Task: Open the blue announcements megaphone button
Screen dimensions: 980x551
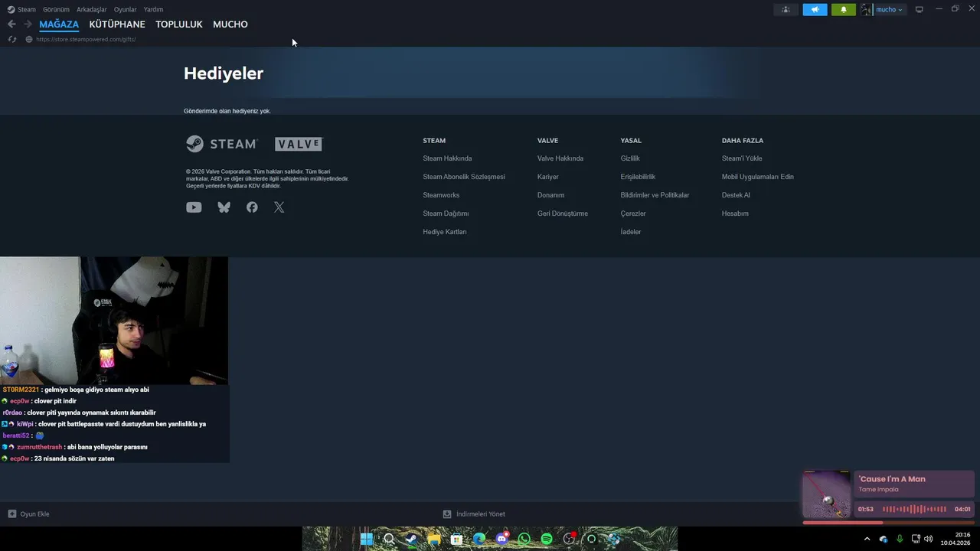Action: point(815,9)
